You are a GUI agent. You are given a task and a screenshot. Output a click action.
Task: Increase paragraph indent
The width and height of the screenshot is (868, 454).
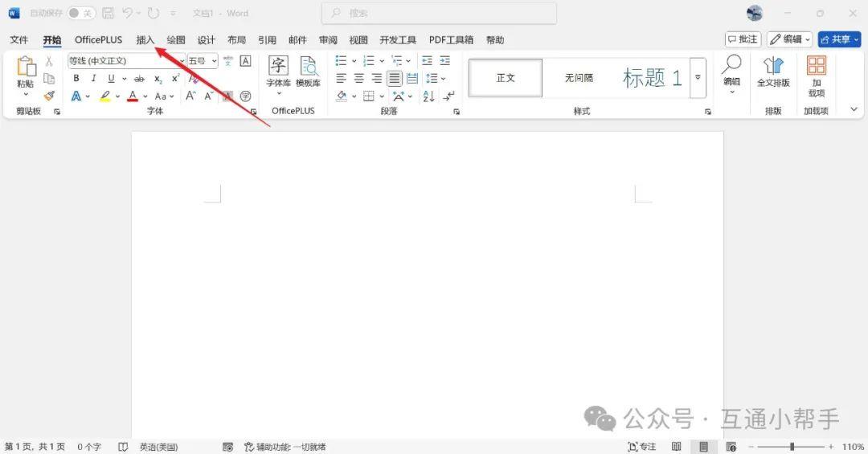point(444,61)
